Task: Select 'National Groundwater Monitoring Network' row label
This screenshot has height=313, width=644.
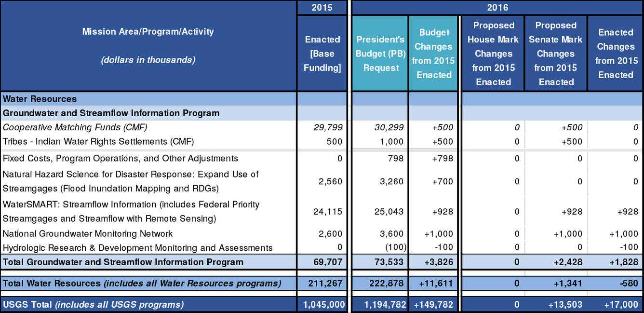Action: click(88, 233)
